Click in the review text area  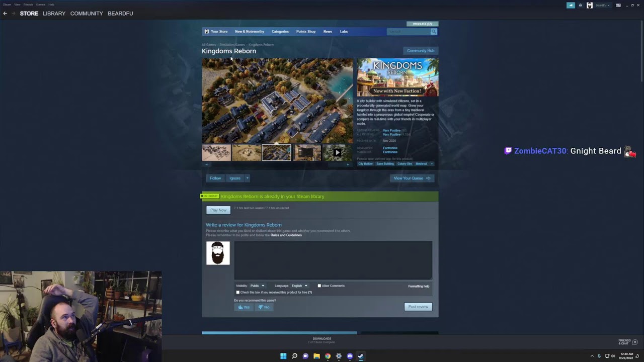[x=333, y=260]
